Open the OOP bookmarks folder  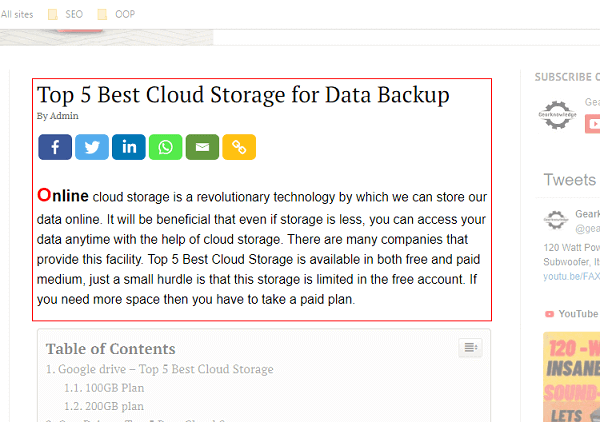116,15
